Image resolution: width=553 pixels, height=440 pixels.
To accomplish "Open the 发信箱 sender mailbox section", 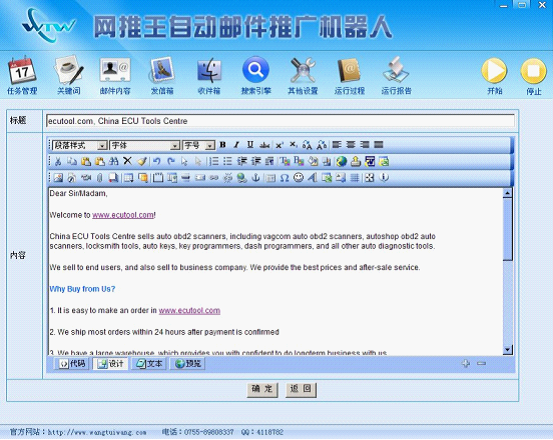I will click(x=162, y=75).
